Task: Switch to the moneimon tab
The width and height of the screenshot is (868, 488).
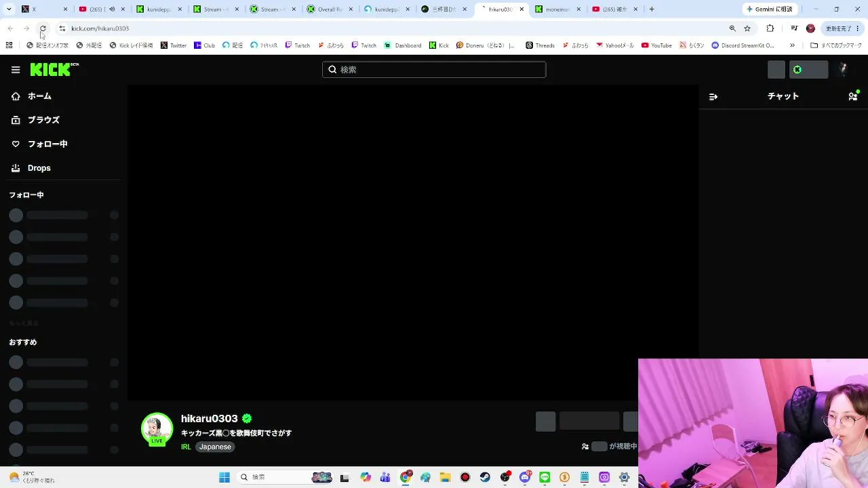Action: (557, 9)
